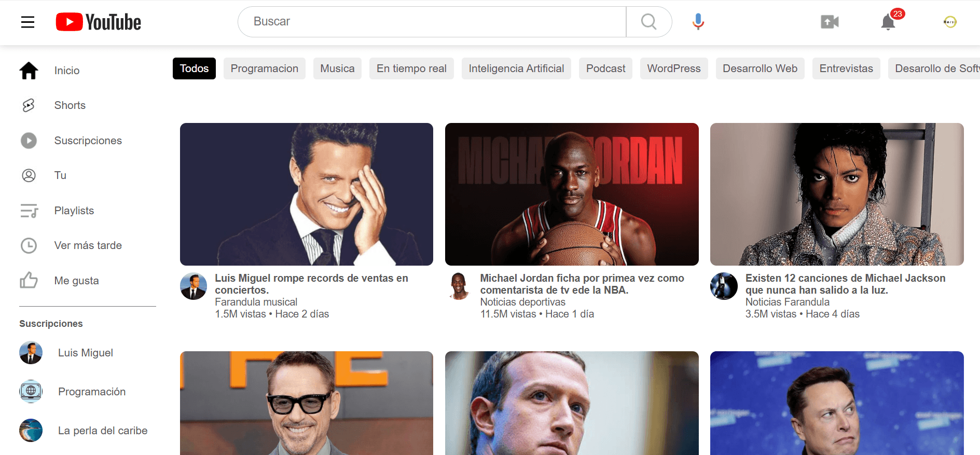Click the Luis Miguel subscription avatar
Screen dimensions: 980x455
coord(31,353)
